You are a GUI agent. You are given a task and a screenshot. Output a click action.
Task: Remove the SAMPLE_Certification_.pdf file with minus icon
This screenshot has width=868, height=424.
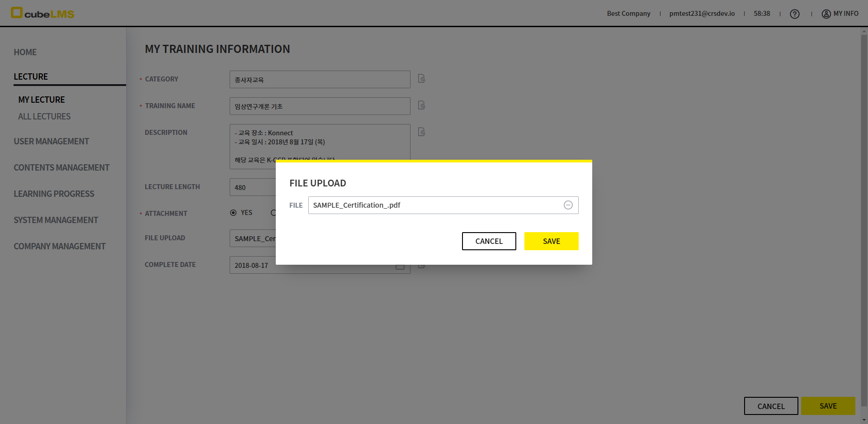[x=568, y=205]
